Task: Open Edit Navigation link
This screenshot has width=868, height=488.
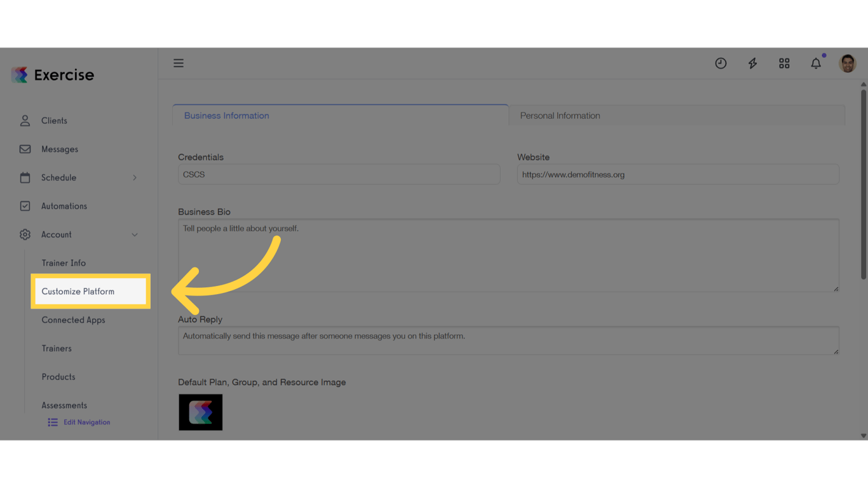Action: (86, 422)
